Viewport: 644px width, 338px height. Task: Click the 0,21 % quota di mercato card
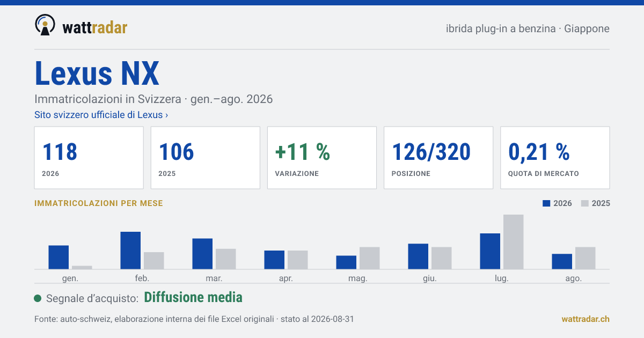(555, 158)
